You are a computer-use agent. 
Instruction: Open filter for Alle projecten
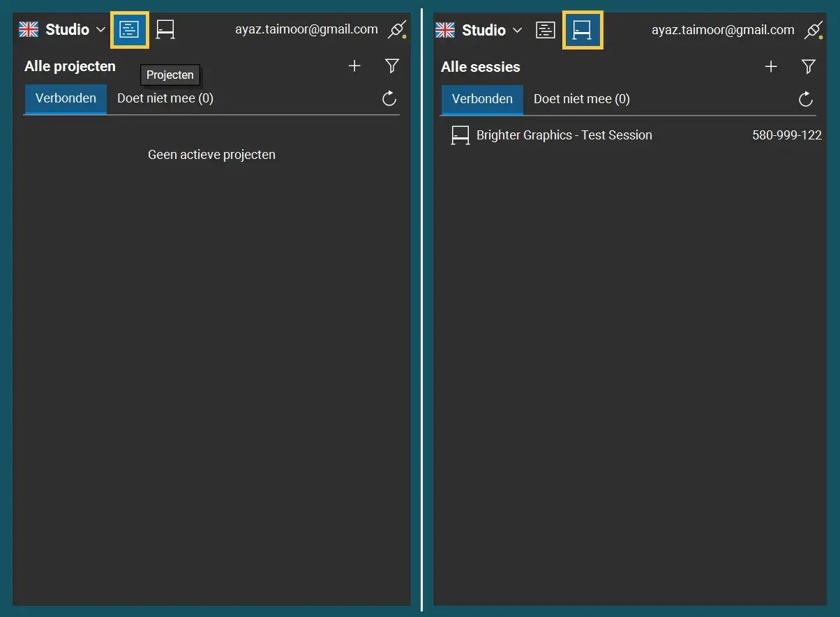pyautogui.click(x=392, y=66)
